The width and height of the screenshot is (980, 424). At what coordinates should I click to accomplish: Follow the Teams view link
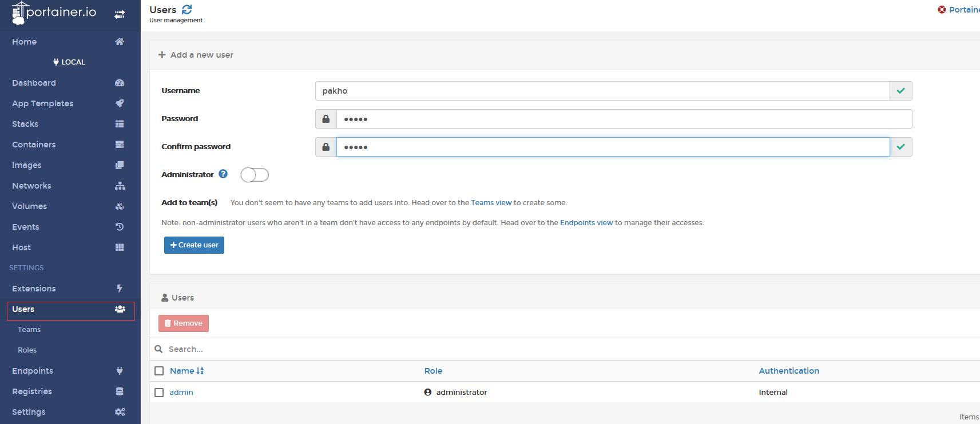click(x=491, y=202)
